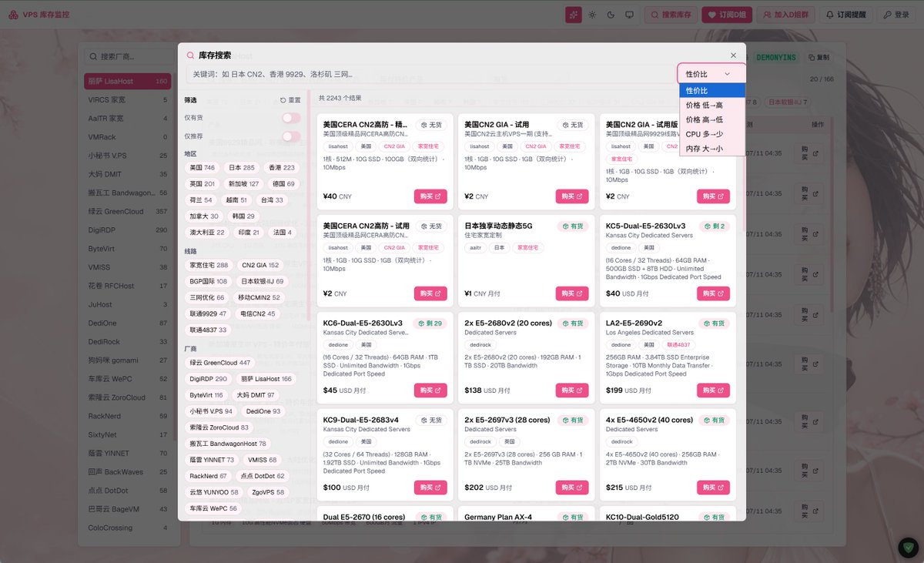Buy the $202 2x E5-2697v3 server
The width and height of the screenshot is (924, 563).
(572, 488)
